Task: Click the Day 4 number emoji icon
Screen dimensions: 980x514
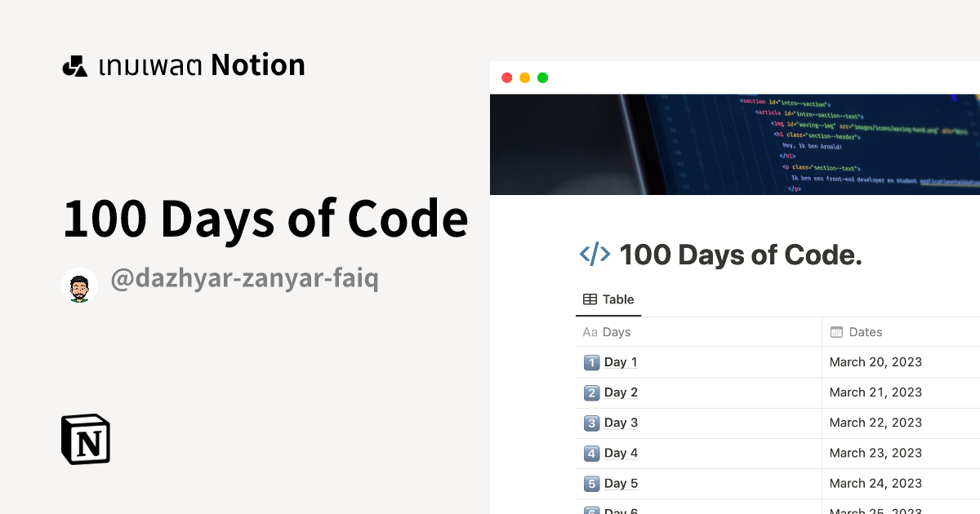Action: click(592, 453)
